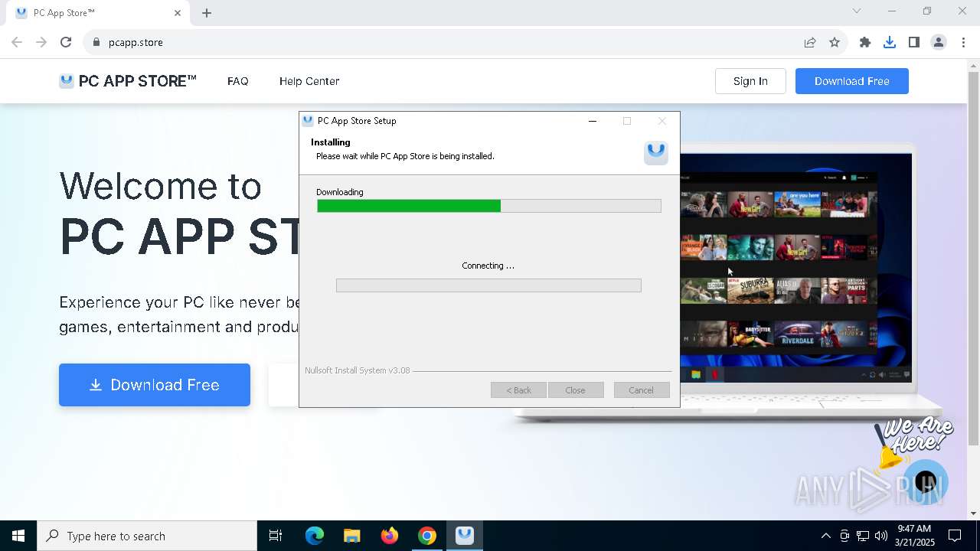This screenshot has width=980, height=551.
Task: Open the FAQ page
Action: click(237, 81)
